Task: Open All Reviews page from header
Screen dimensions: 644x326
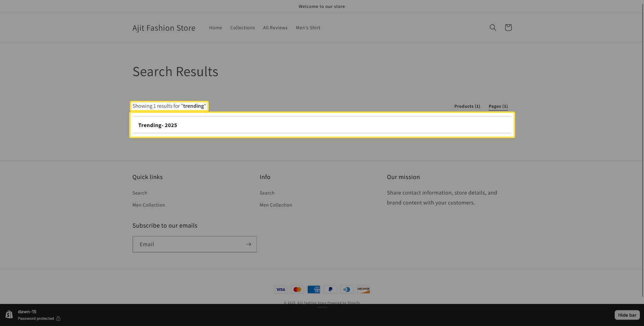Action: point(275,28)
